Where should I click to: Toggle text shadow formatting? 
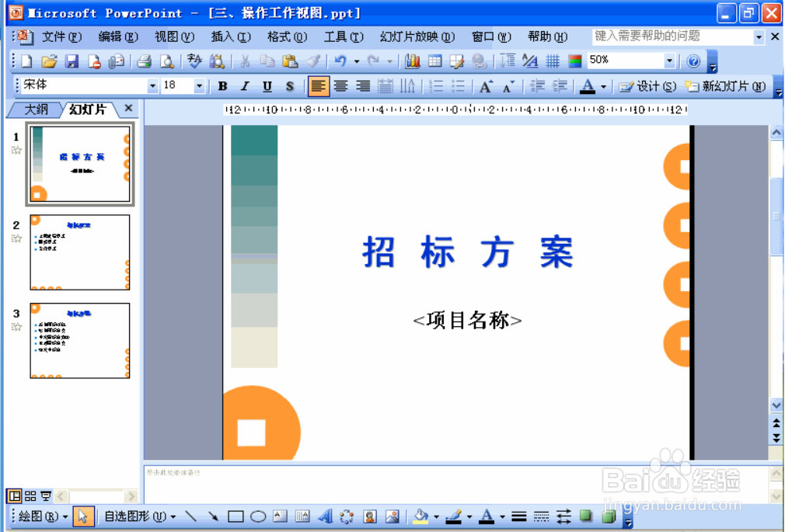[x=290, y=86]
